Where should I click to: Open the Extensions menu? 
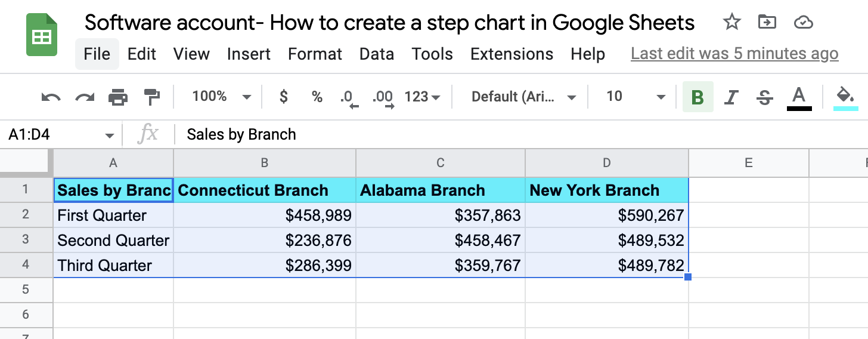click(511, 54)
